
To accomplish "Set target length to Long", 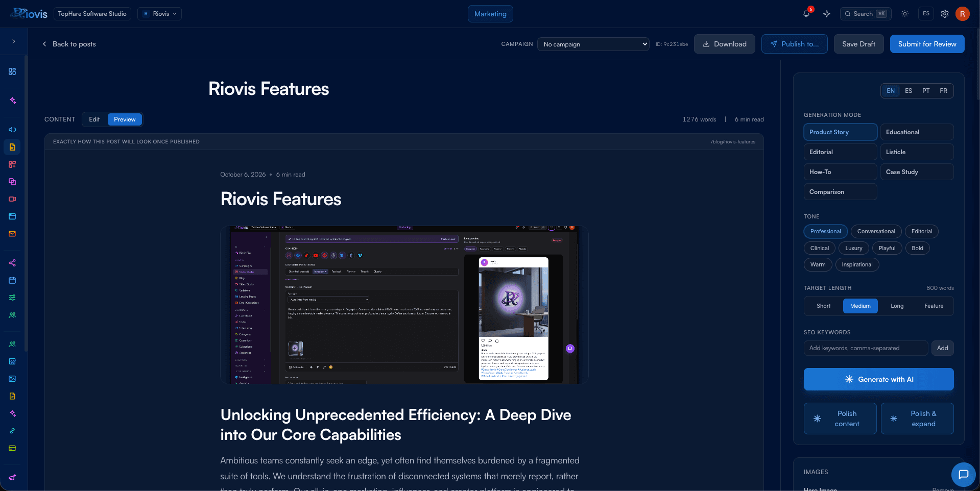I will 897,306.
